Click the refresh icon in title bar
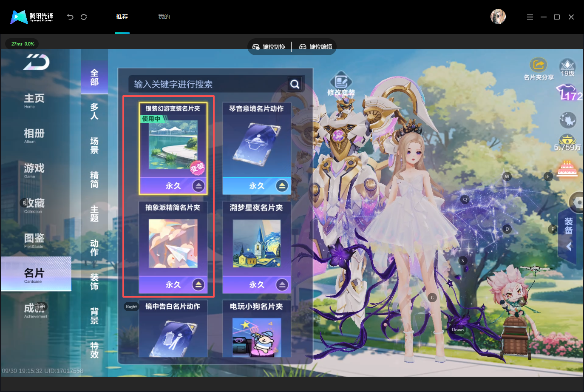584x392 pixels. 84,17
